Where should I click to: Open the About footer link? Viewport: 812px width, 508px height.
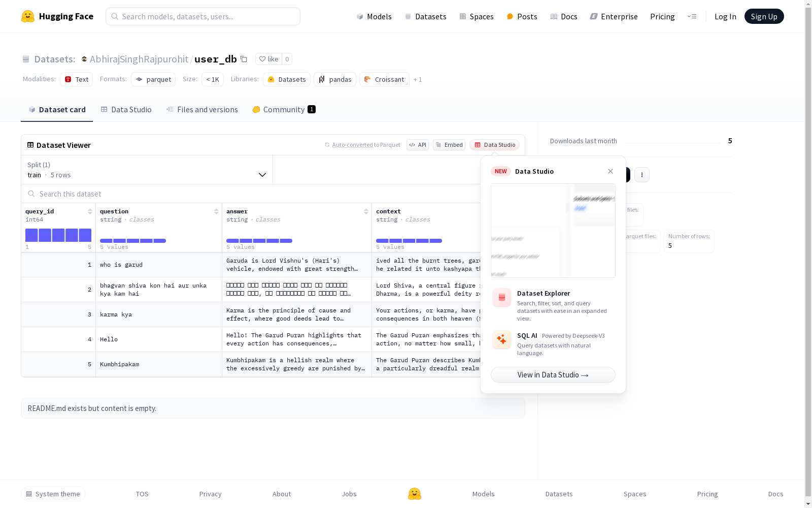(282, 494)
